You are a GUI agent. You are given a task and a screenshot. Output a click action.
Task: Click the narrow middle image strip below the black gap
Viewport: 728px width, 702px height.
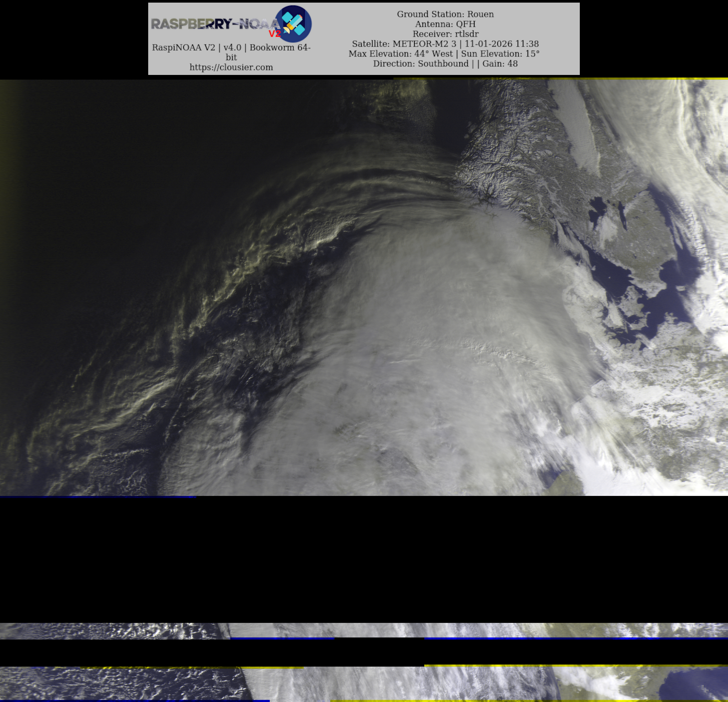tap(364, 631)
